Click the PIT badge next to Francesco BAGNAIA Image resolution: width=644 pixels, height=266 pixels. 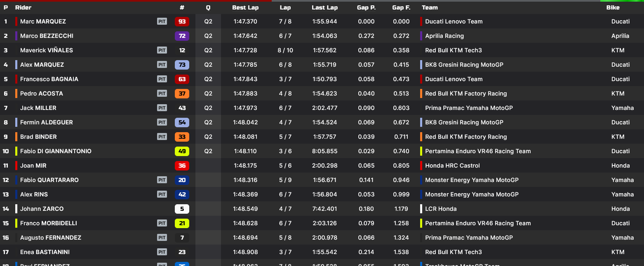tap(162, 79)
